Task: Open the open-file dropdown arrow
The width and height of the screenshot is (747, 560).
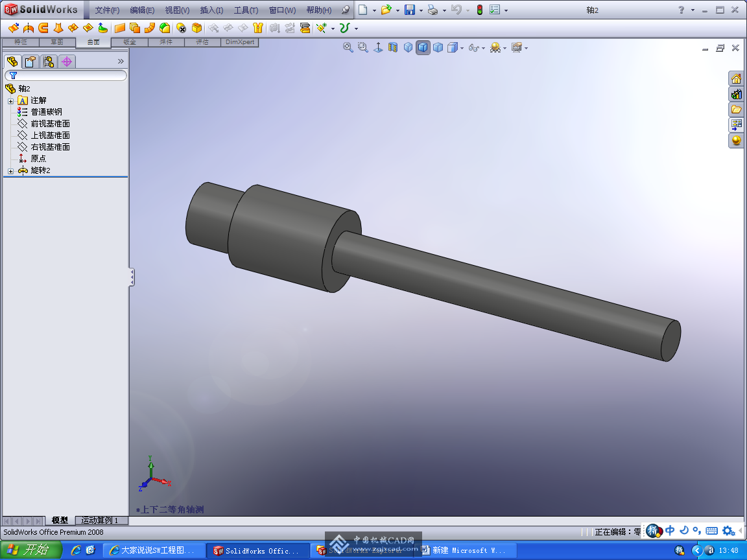Action: pyautogui.click(x=397, y=10)
